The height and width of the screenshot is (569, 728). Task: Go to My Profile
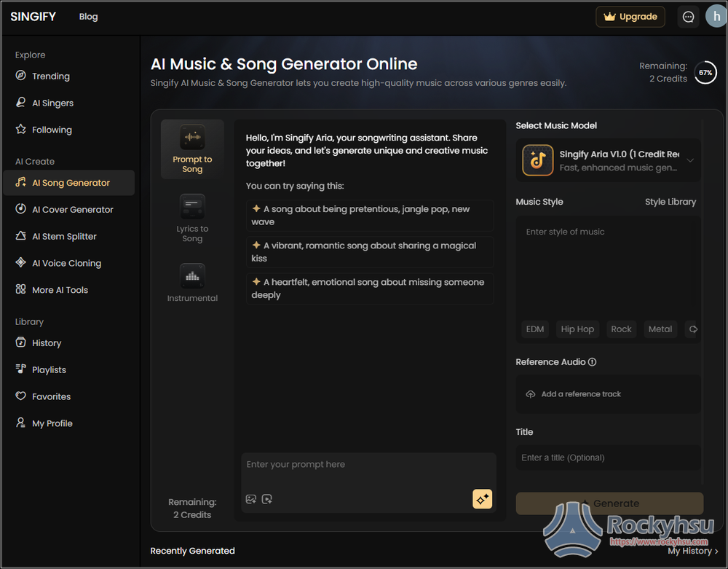click(44, 423)
